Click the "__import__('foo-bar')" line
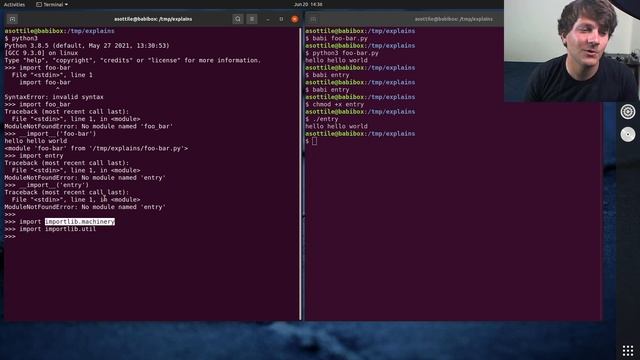The height and width of the screenshot is (360, 640). (x=50, y=134)
